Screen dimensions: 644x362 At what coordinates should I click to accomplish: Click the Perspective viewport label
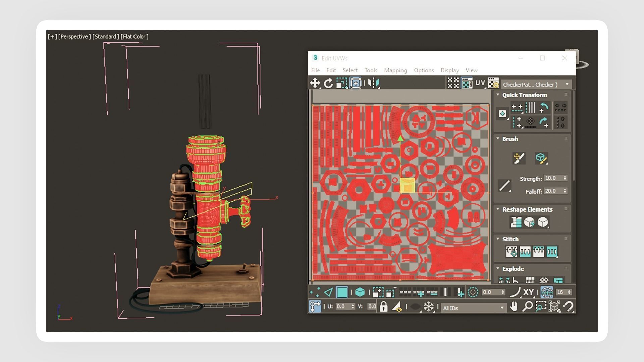point(74,37)
